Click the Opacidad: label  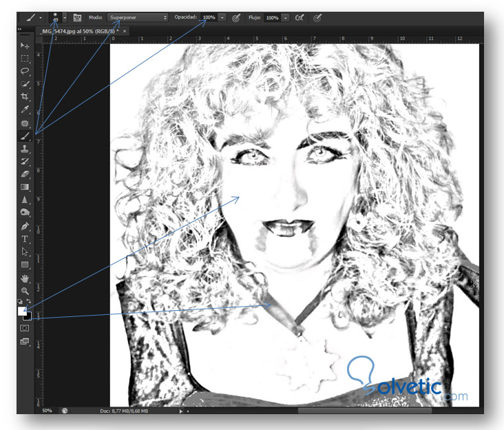point(186,17)
